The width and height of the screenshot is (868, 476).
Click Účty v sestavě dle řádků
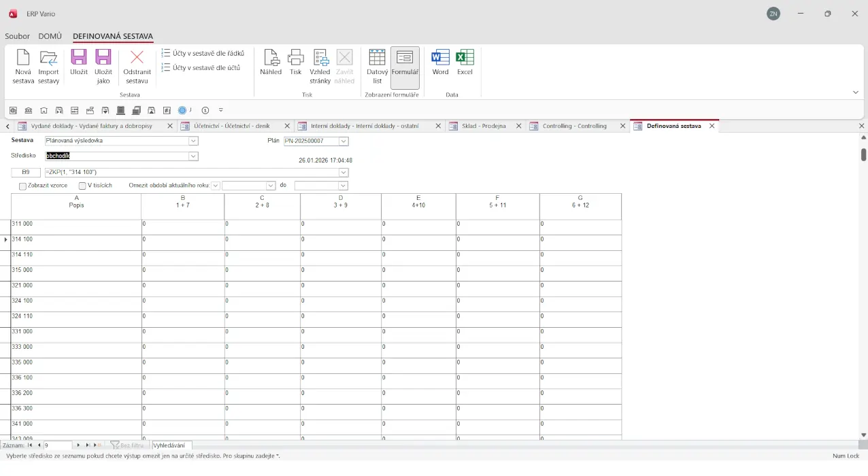[203, 53]
